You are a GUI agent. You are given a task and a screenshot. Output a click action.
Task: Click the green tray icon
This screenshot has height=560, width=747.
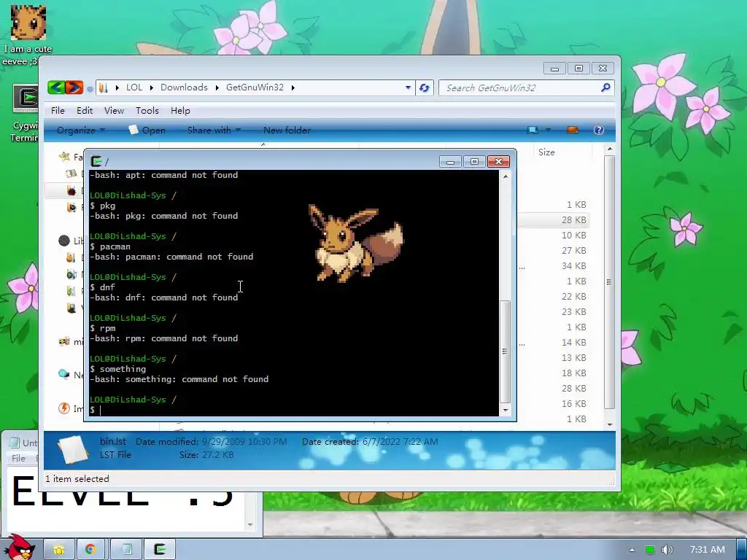click(x=649, y=550)
